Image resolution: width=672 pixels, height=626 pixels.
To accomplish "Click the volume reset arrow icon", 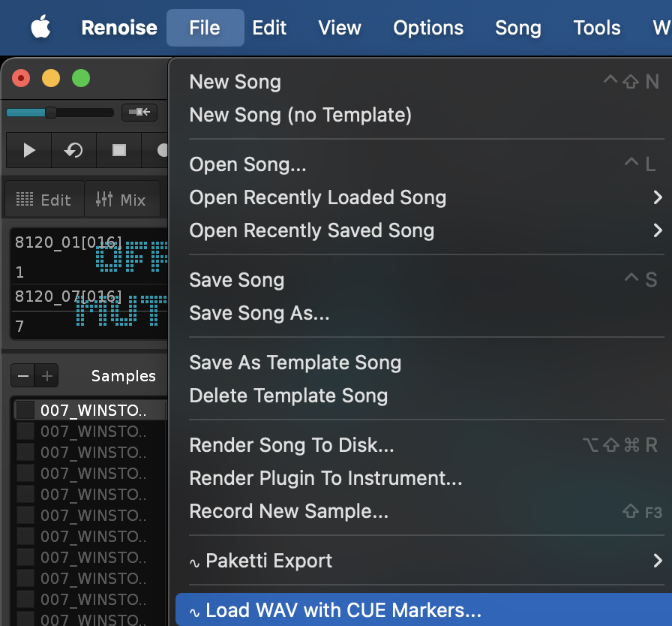I will click(x=139, y=113).
